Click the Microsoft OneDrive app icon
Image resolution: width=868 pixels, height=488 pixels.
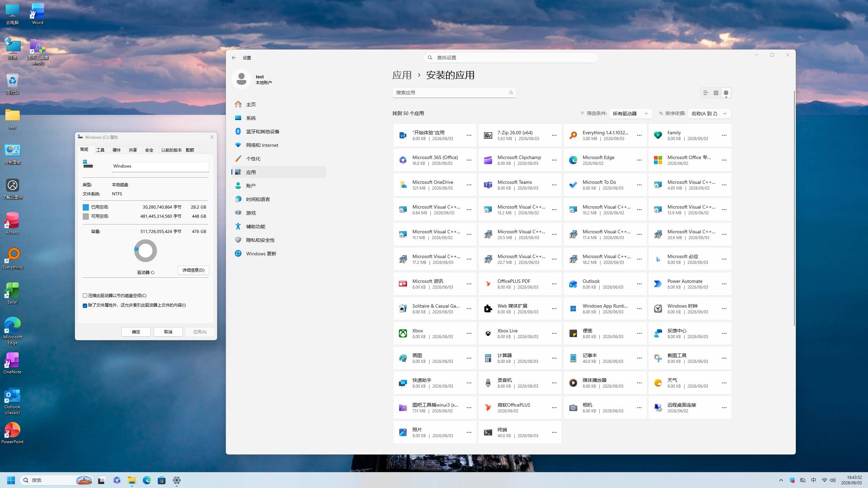pos(403,185)
